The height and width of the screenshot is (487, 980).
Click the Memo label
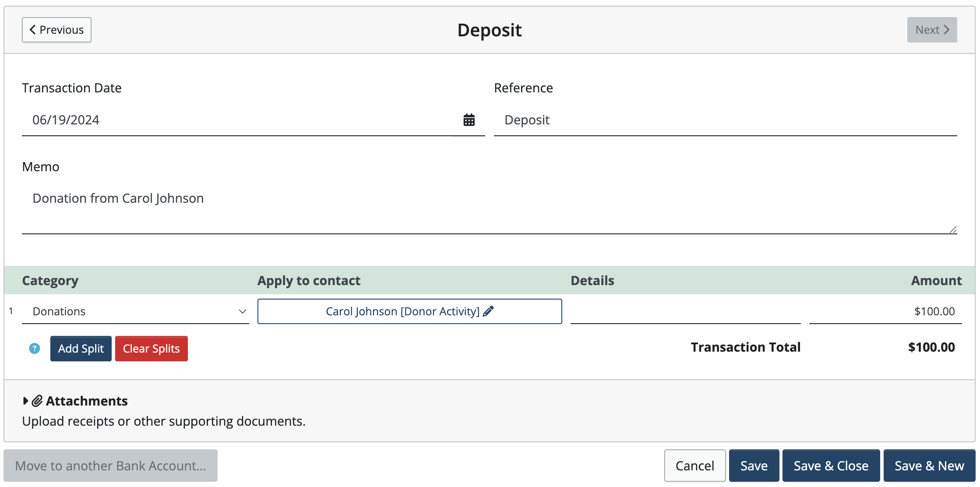(41, 167)
